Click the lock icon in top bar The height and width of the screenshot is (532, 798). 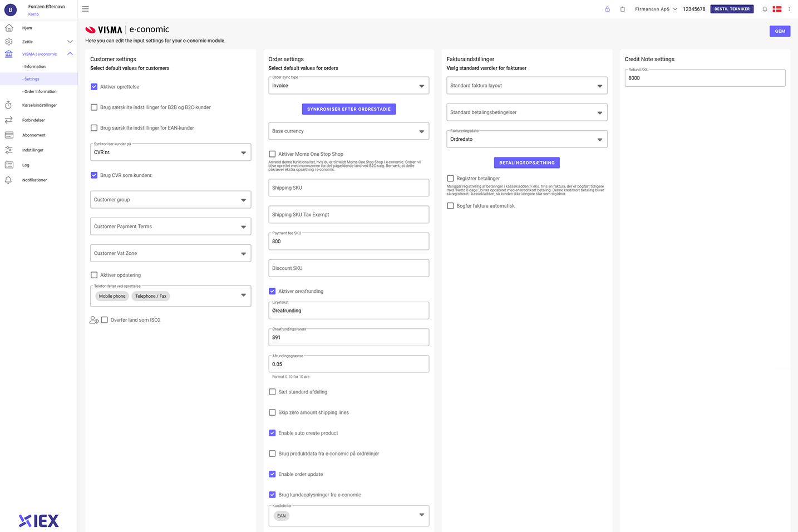(x=607, y=9)
